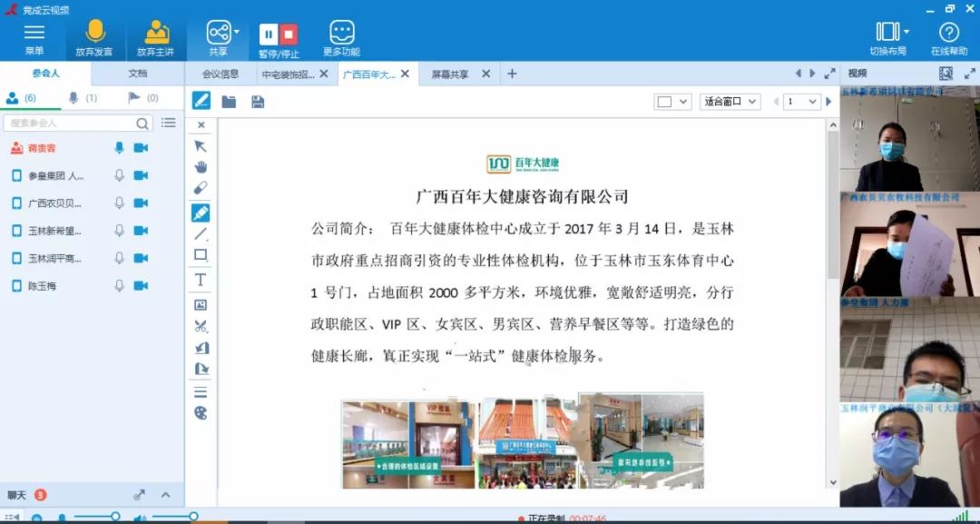This screenshot has width=980, height=524.
Task: Select the line drawing tool
Action: tap(201, 234)
